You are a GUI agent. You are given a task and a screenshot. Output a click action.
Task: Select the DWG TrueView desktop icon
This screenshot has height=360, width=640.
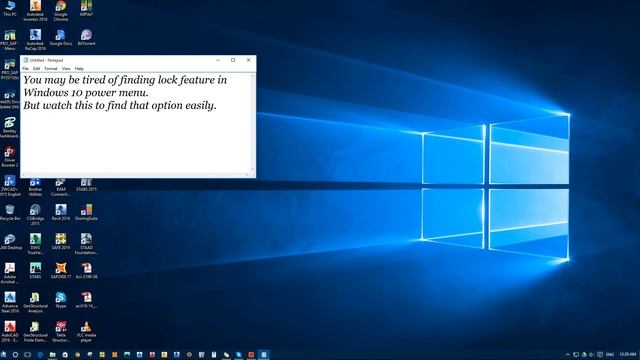(x=35, y=244)
